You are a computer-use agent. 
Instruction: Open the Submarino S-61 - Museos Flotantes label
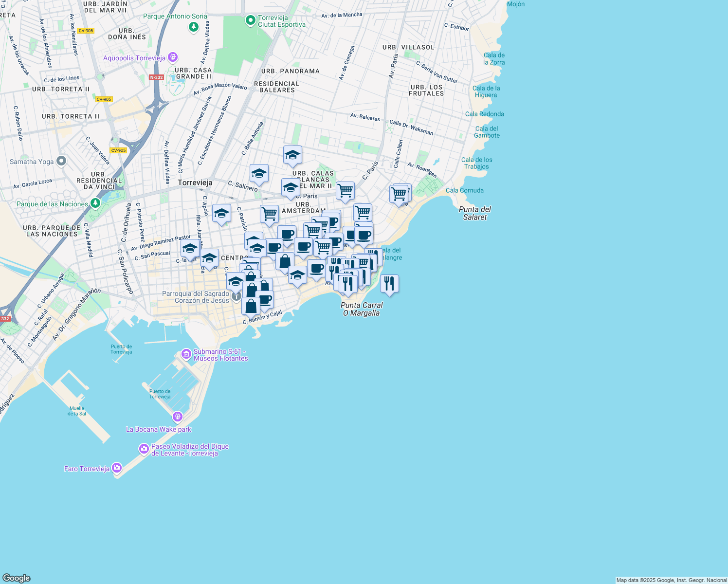[221, 355]
